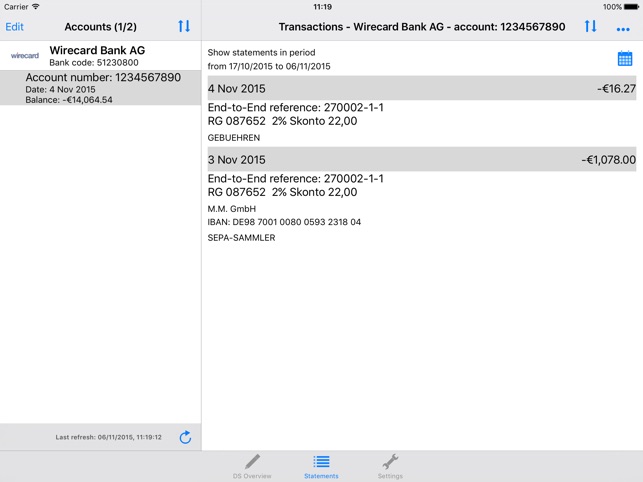The height and width of the screenshot is (482, 643).
Task: Click the period 'from 17/10/2015 to 06/11/2015'
Action: 269,66
